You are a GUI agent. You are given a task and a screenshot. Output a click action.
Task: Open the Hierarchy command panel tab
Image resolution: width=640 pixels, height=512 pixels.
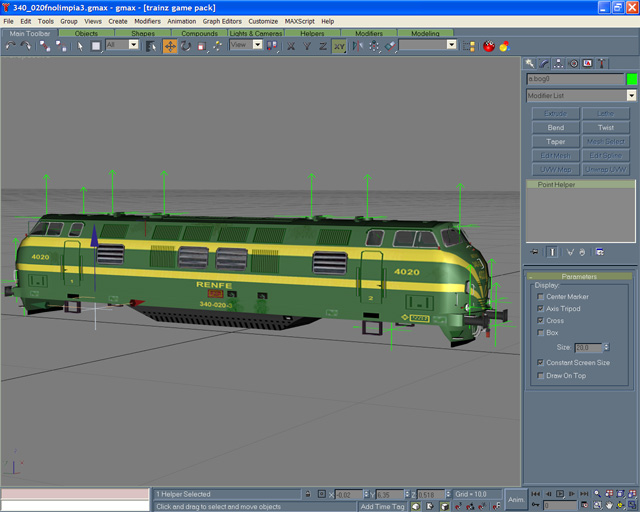tap(560, 63)
